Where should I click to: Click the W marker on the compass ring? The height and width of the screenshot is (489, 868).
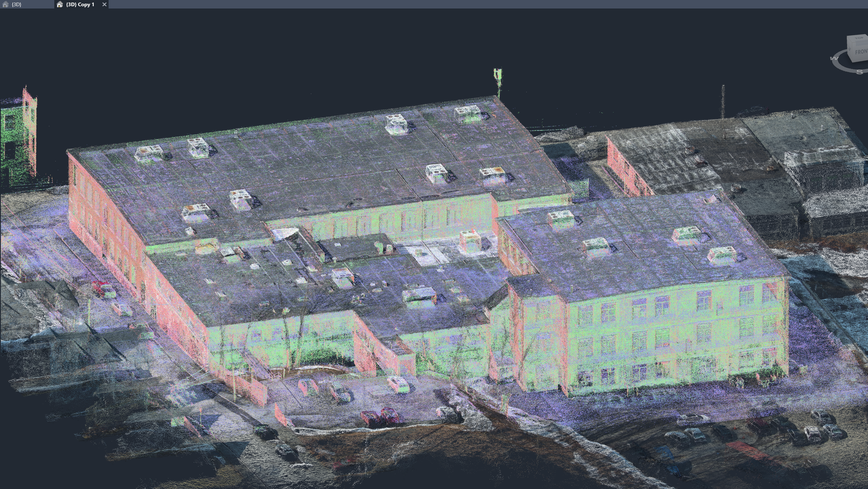pos(834,58)
